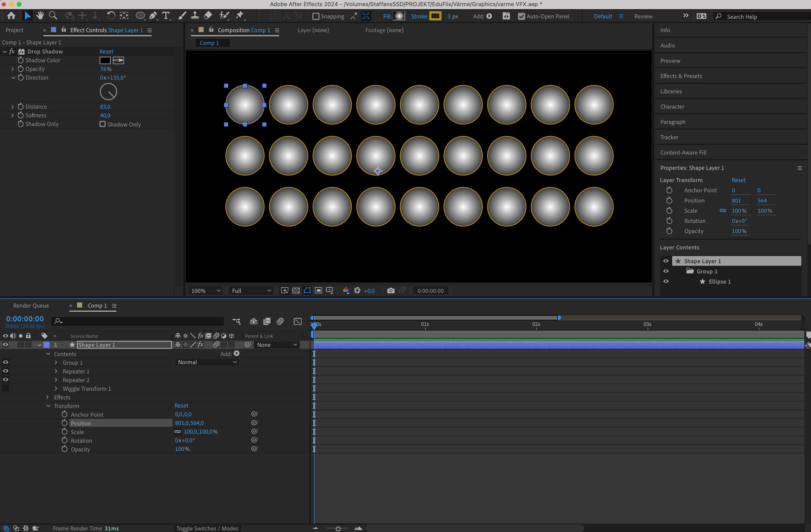Enable the Snapping checkbox
This screenshot has width=811, height=532.
[316, 16]
